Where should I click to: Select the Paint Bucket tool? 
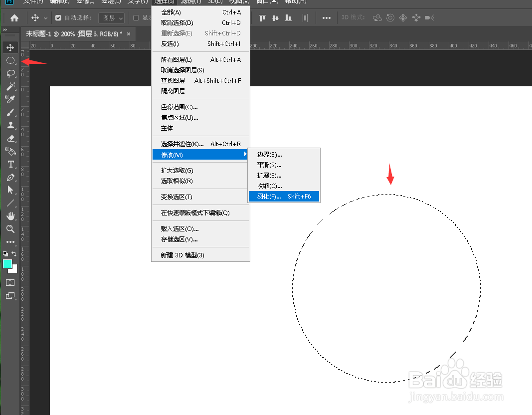point(10,151)
